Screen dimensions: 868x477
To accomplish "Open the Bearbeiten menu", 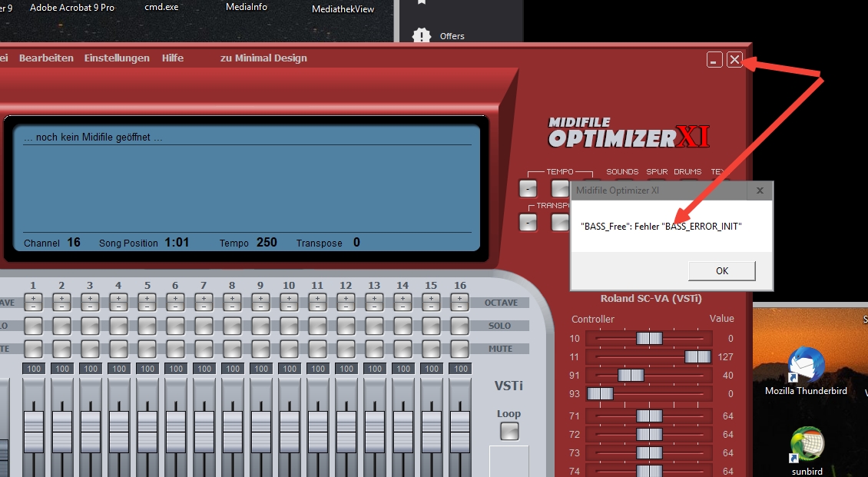I will (46, 58).
